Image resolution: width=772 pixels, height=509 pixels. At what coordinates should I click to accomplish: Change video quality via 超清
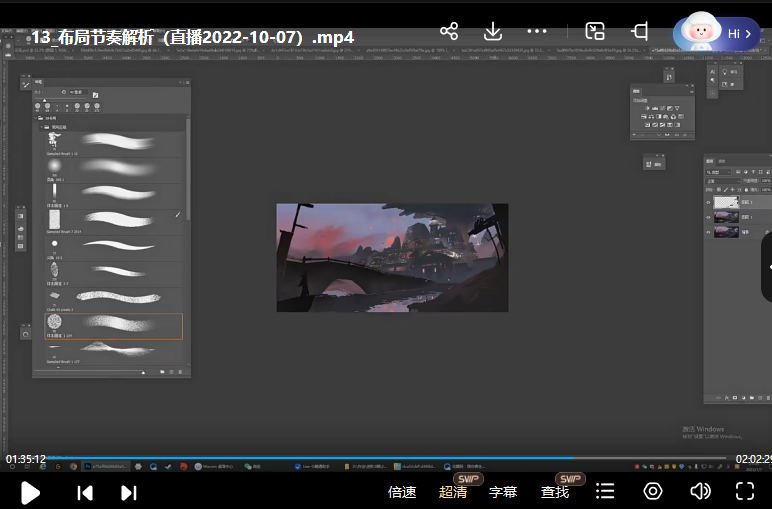click(453, 492)
